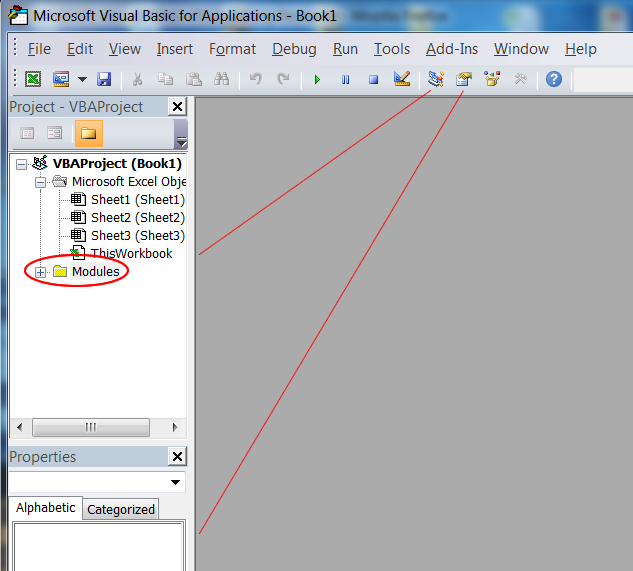The width and height of the screenshot is (633, 571).
Task: Select Microsoft Excel Objects folder label
Action: click(x=129, y=182)
